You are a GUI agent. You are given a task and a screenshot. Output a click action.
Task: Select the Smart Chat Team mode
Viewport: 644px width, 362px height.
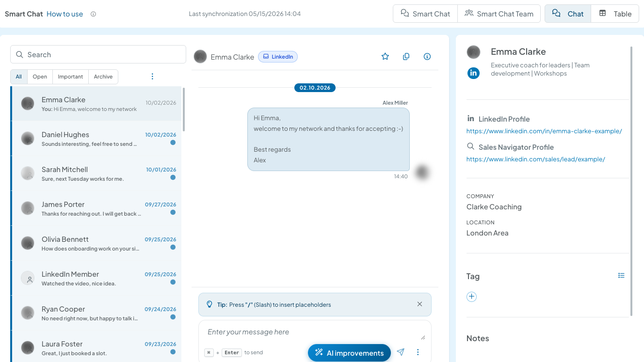[x=499, y=14]
